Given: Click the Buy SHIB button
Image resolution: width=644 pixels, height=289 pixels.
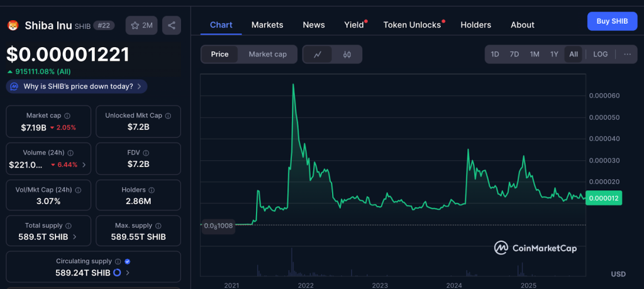Looking at the screenshot, I should [x=611, y=21].
